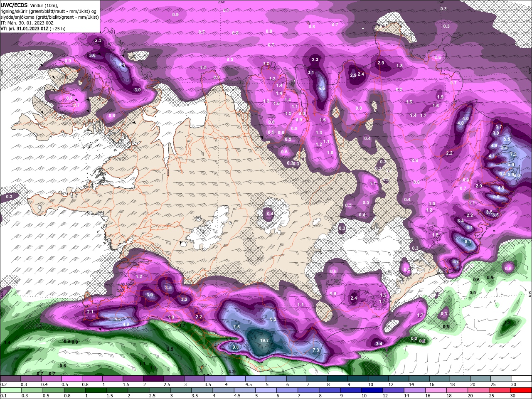The image size is (532, 399).
Task: Click the 0.4 value on the central glacier
Action: [x=270, y=214]
